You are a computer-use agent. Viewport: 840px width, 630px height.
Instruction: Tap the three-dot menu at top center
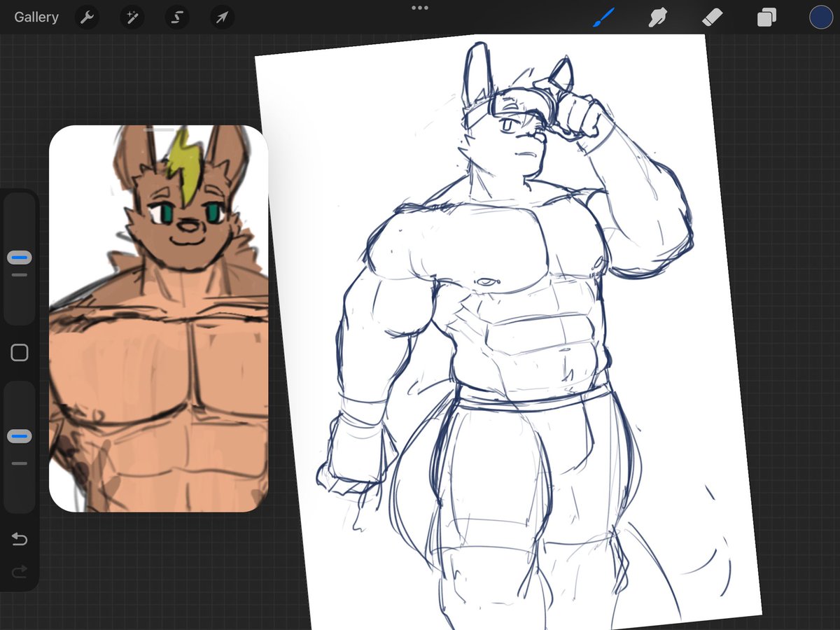click(x=420, y=8)
